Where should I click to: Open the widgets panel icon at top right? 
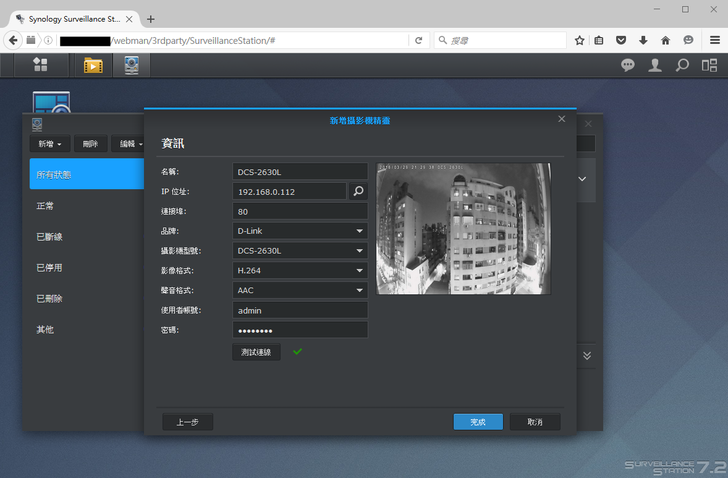(x=709, y=65)
